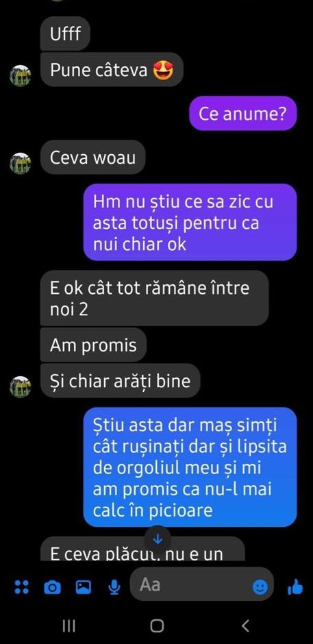Open Android recent apps button
The width and height of the screenshot is (313, 644).
pos(68,626)
